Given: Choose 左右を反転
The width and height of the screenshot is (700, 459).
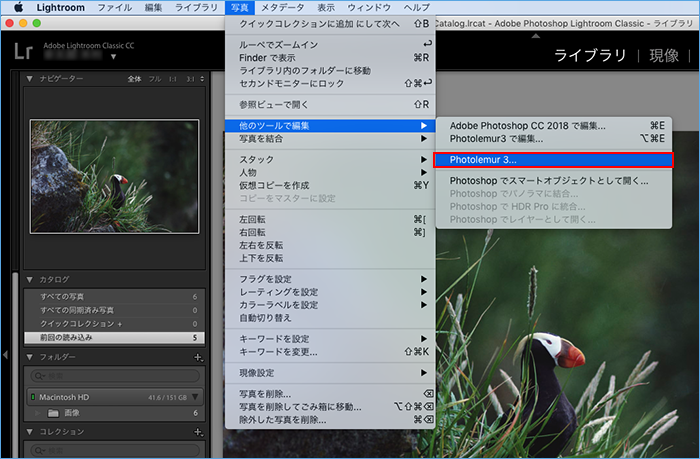Looking at the screenshot, I should (x=330, y=245).
